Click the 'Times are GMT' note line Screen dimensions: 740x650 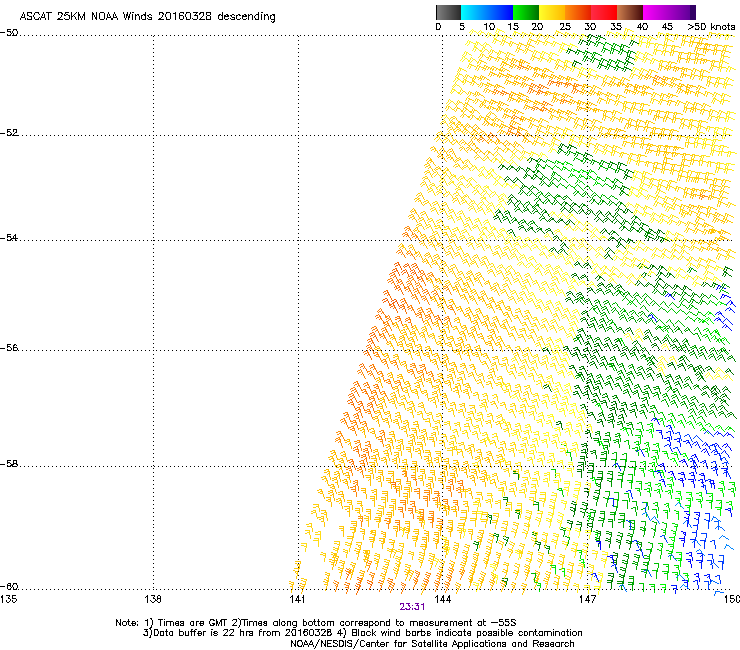316,623
